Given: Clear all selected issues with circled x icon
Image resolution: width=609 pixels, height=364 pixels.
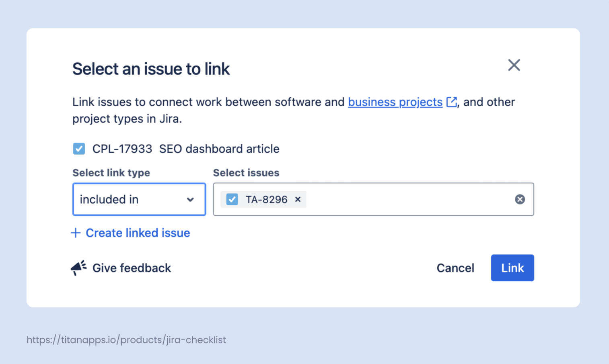Looking at the screenshot, I should 520,199.
